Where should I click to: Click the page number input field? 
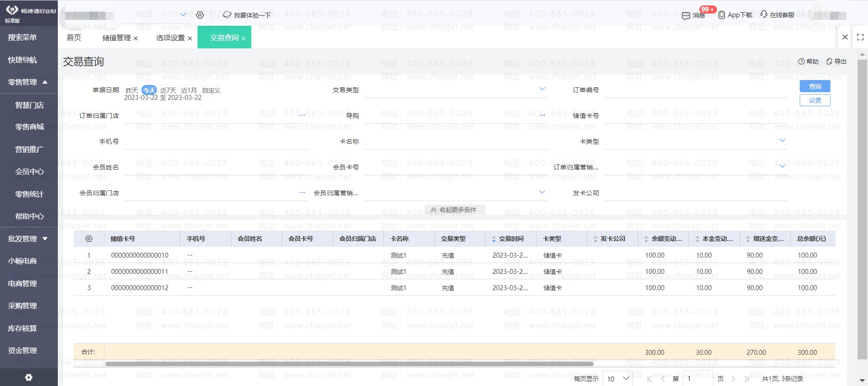[x=698, y=379]
